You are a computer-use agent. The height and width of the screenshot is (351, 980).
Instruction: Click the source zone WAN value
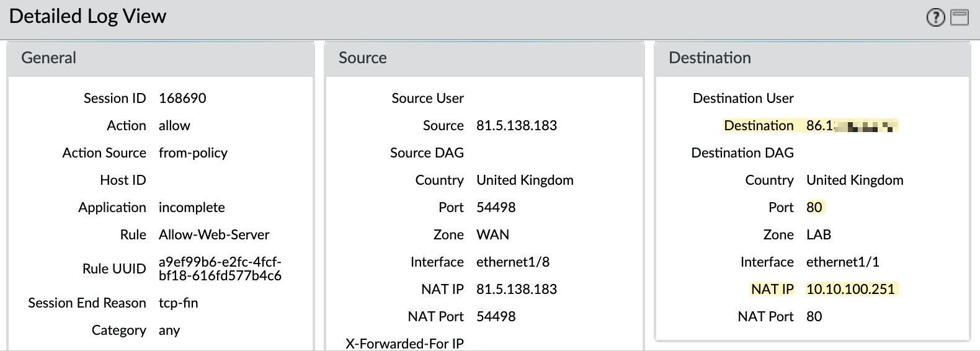point(492,234)
